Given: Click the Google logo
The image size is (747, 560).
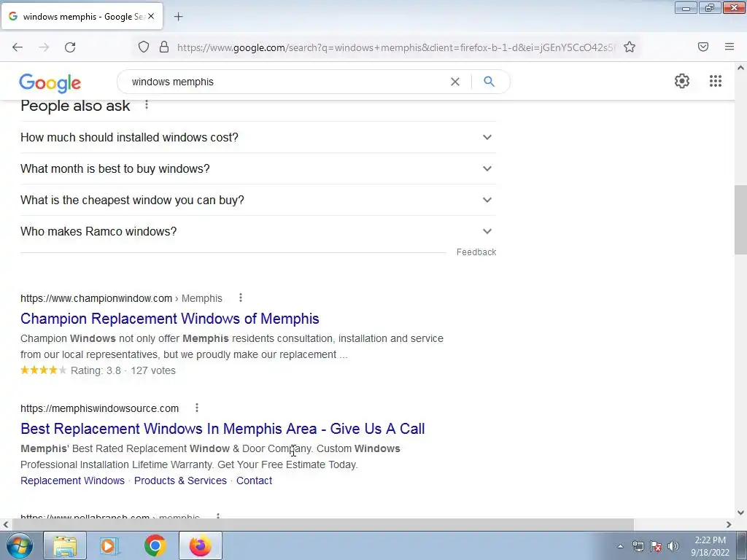Looking at the screenshot, I should pyautogui.click(x=50, y=83).
